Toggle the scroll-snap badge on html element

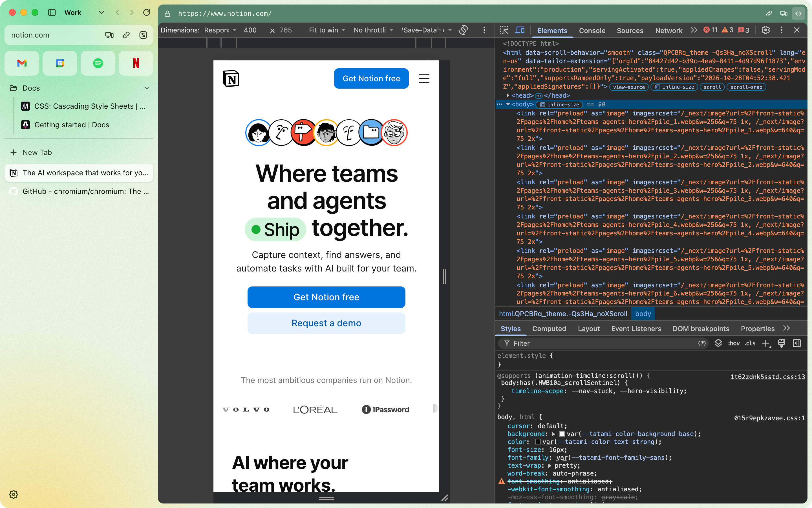pos(746,87)
